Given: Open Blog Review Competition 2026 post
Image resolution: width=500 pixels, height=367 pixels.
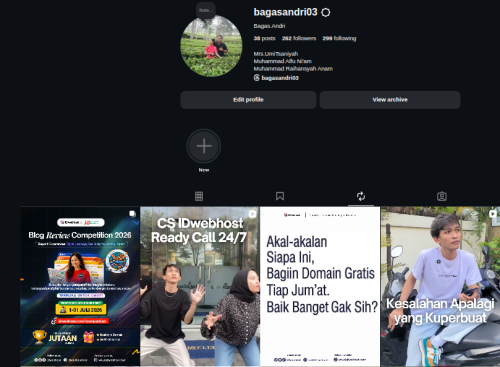Looking at the screenshot, I should pyautogui.click(x=80, y=286).
